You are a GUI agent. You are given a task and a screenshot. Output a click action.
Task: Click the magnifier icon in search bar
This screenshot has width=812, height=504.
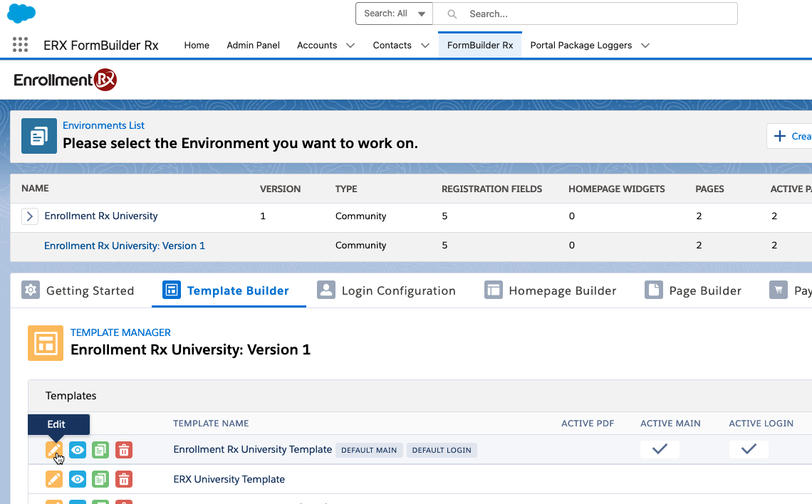(452, 14)
